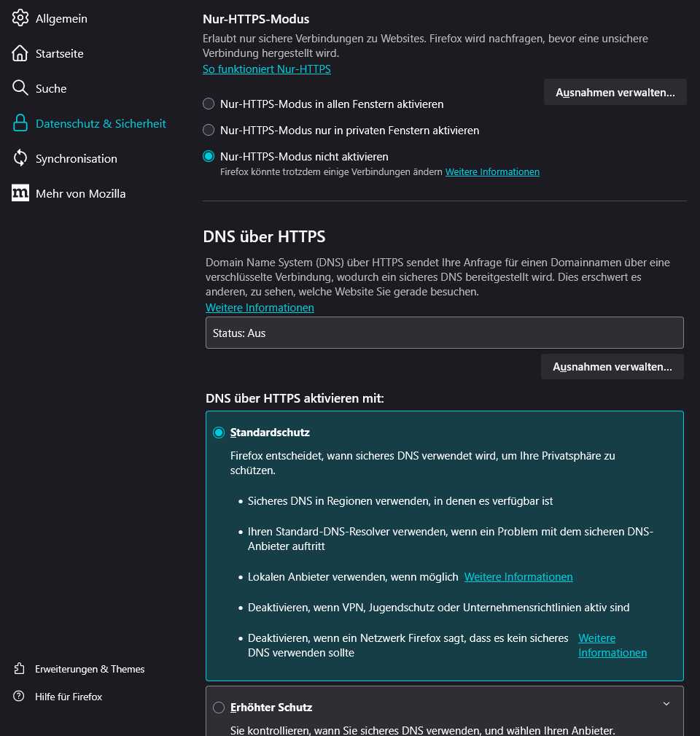This screenshot has width=700, height=736.
Task: Click the Hilfe für Firefox question icon
Action: pos(19,697)
